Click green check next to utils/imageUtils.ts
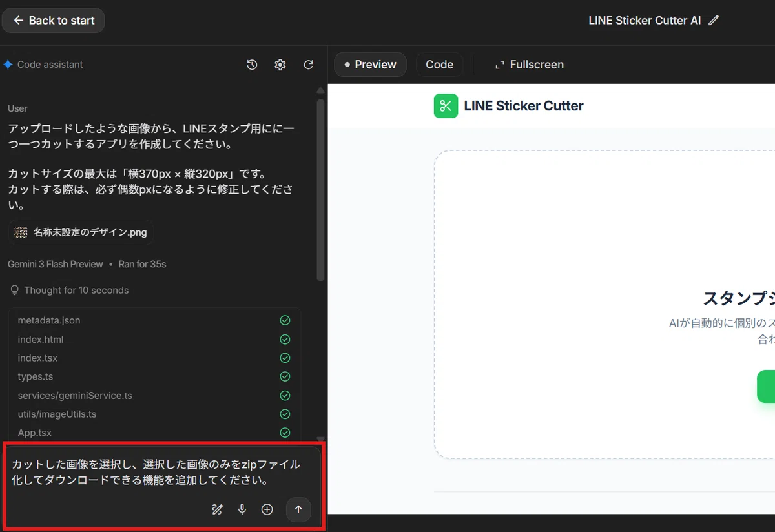The height and width of the screenshot is (532, 775). pos(285,414)
